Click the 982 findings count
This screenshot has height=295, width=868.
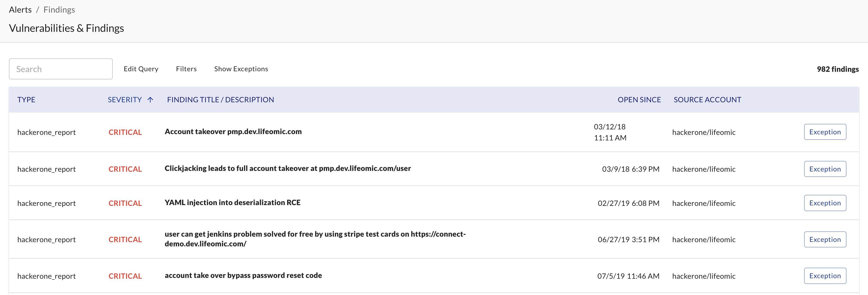838,69
